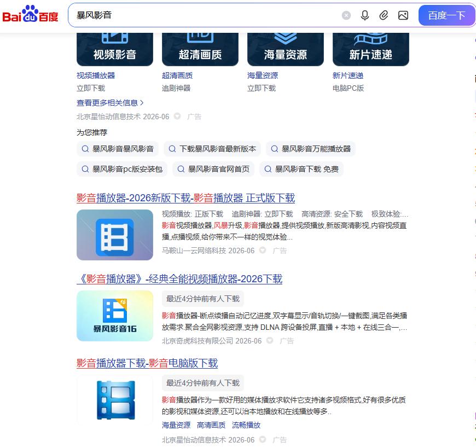Open ad dropdown beside bottom 北京星怡动信息技术
476x448 pixels.
(x=263, y=439)
